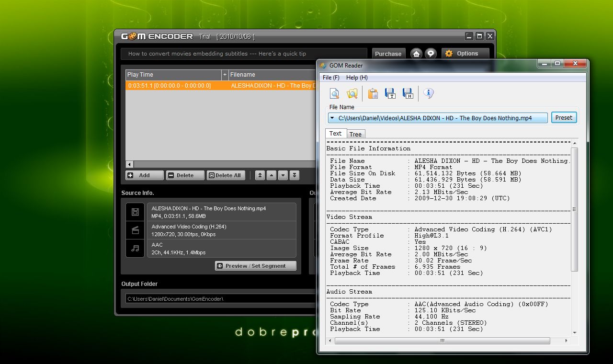This screenshot has width=613, height=364.
Task: Click the 'High@L3.1' format profile value
Action: [x=431, y=236]
